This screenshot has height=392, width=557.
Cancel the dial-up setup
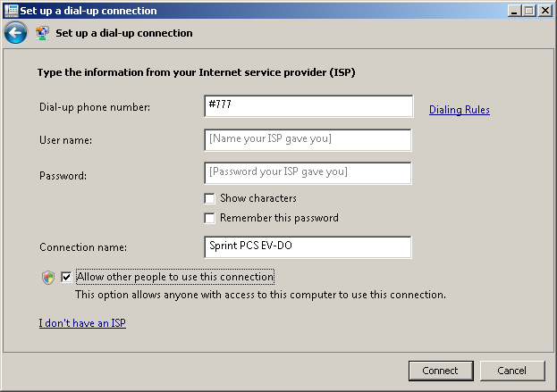[512, 371]
